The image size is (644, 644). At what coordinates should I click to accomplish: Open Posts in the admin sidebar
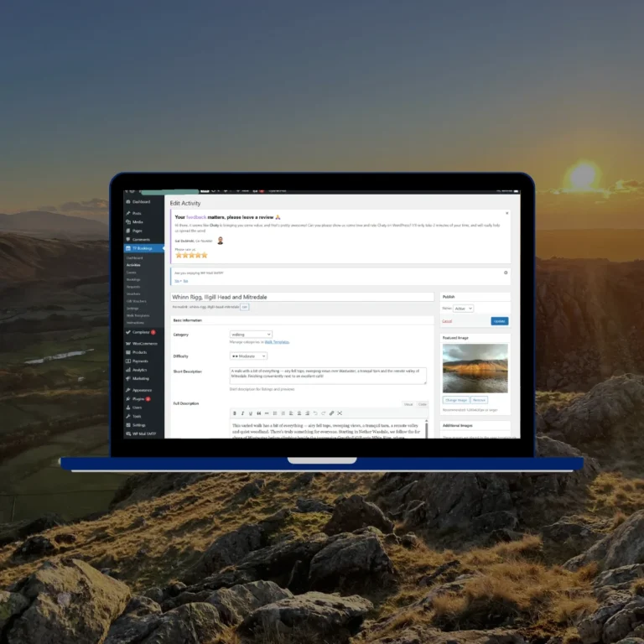143,213
